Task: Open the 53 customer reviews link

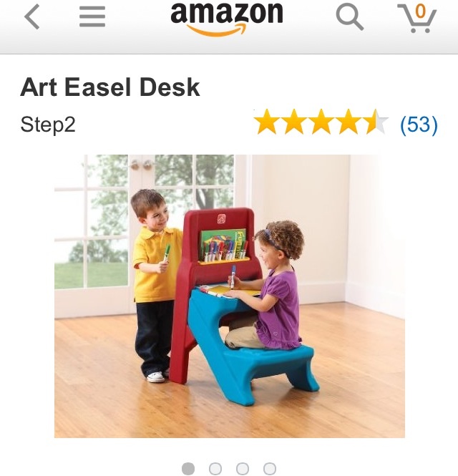Action: pos(419,124)
